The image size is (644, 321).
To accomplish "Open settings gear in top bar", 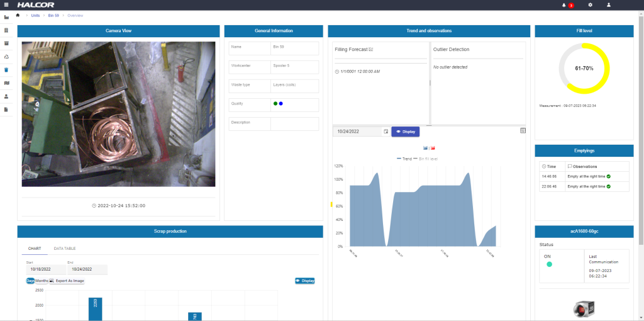I will (x=590, y=5).
